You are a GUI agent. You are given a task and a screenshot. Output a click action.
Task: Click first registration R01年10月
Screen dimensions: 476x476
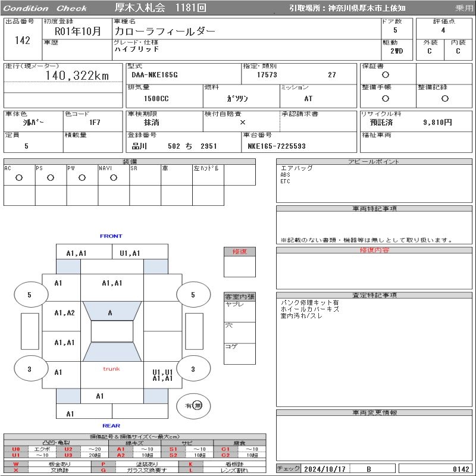click(x=78, y=31)
